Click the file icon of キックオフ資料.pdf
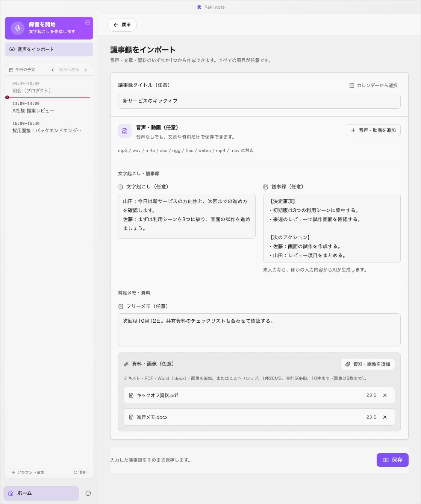Screen dimensions: 421x504 point(131,395)
